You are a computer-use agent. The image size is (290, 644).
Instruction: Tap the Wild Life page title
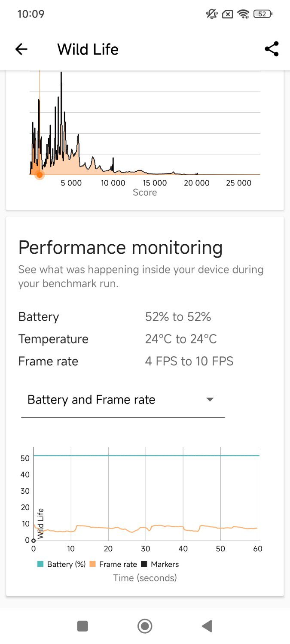pyautogui.click(x=88, y=49)
